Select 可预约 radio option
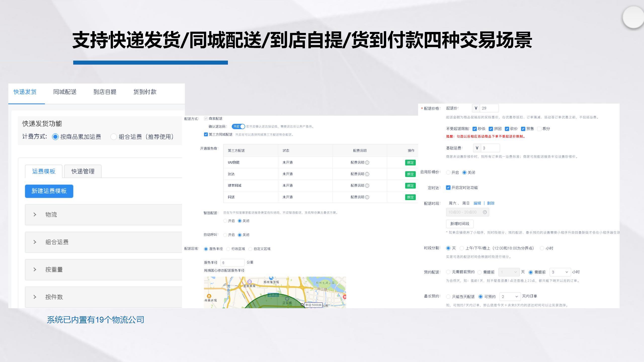The height and width of the screenshot is (362, 644). [x=480, y=297]
